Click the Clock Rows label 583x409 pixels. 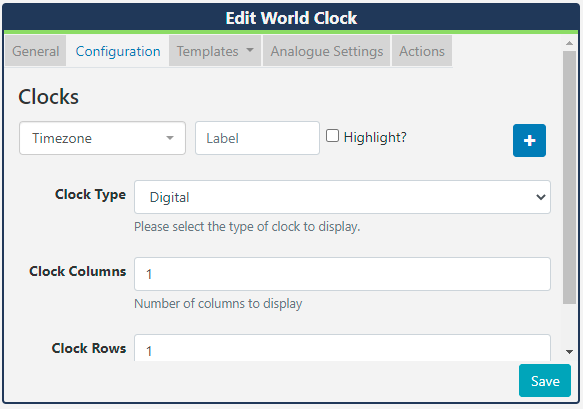click(89, 348)
